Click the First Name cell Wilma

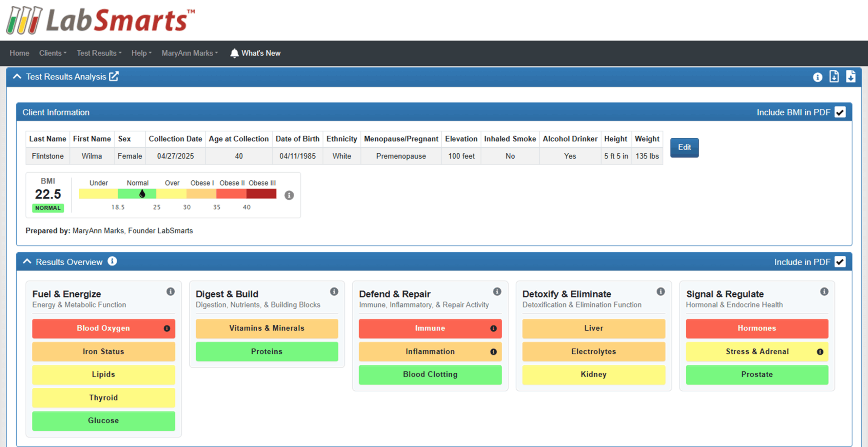coord(92,156)
